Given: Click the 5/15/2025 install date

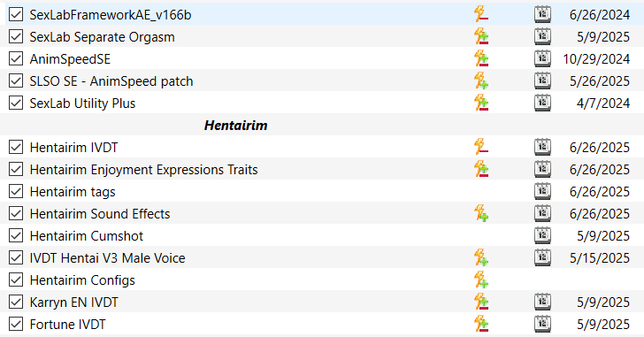Looking at the screenshot, I should click(x=600, y=258).
